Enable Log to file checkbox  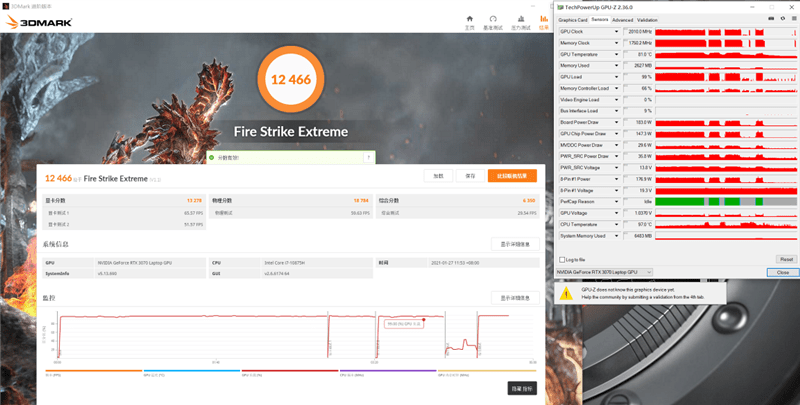(562, 260)
